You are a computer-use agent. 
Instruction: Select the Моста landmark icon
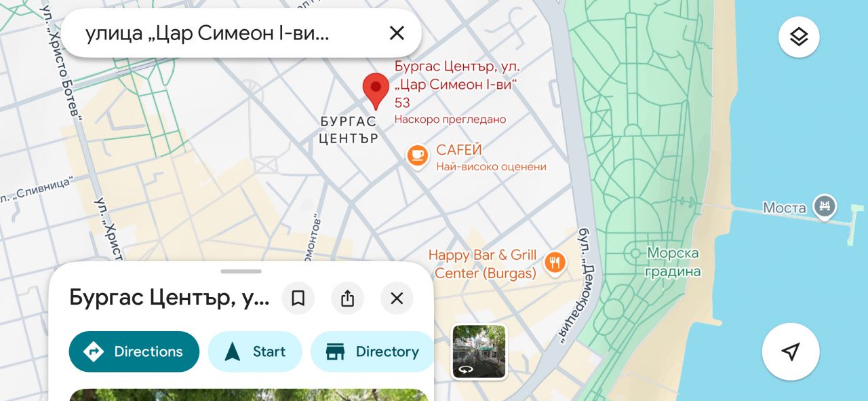(x=825, y=207)
